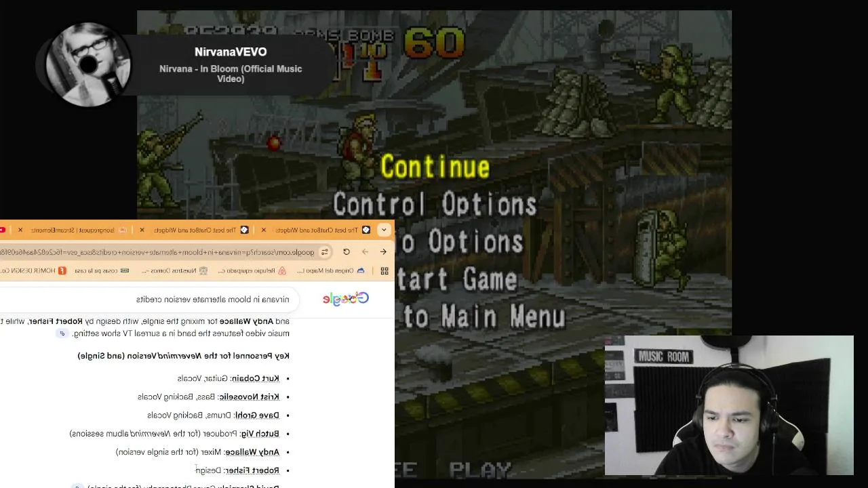Choose the partly hidden Audio Options entry
Image resolution: width=868 pixels, height=488 pixels.
point(460,241)
